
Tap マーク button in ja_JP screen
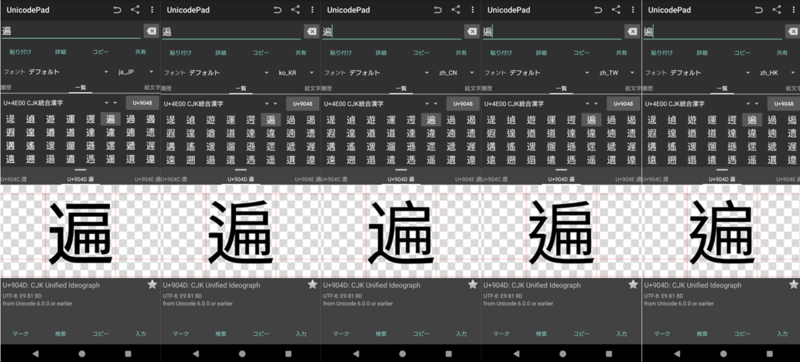pos(20,334)
